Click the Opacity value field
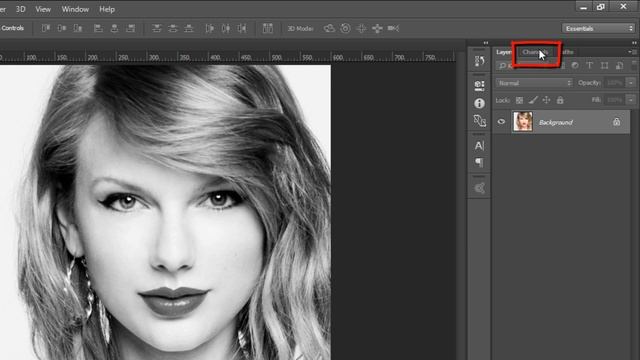 tap(614, 83)
